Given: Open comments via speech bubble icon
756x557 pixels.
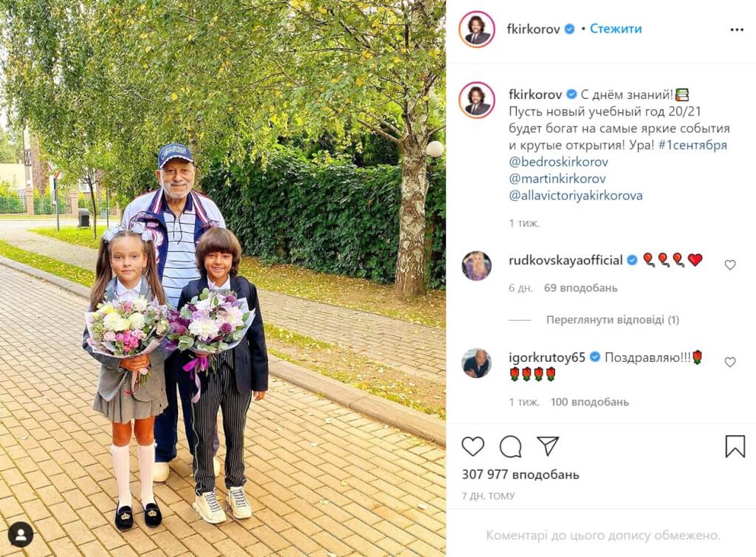Looking at the screenshot, I should (x=511, y=446).
